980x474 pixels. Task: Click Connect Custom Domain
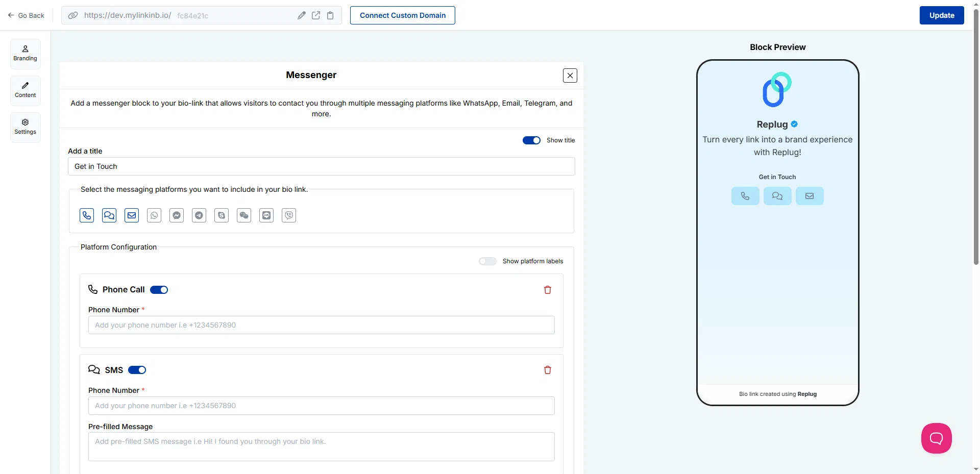pyautogui.click(x=403, y=15)
